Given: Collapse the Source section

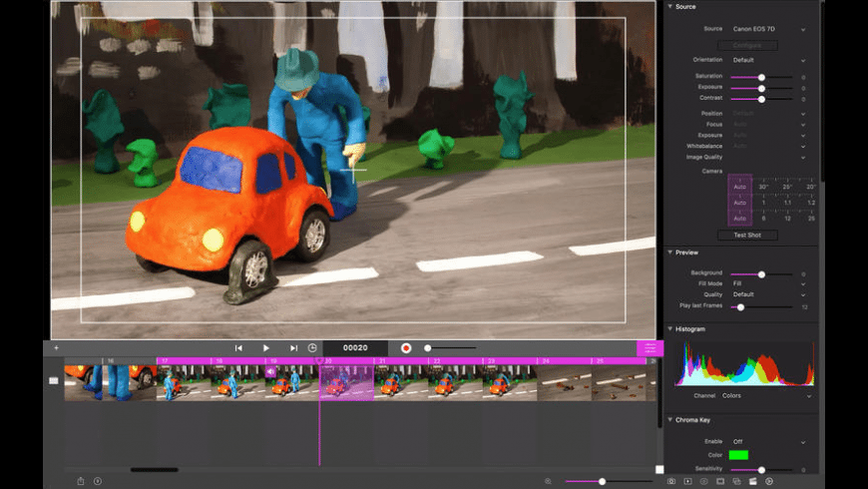Looking at the screenshot, I should pyautogui.click(x=670, y=7).
